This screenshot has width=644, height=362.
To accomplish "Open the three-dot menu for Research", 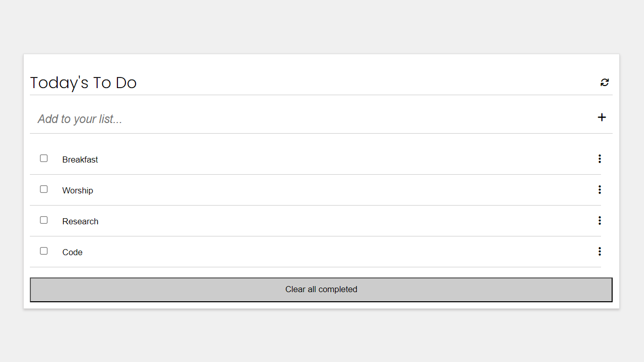I will click(599, 221).
